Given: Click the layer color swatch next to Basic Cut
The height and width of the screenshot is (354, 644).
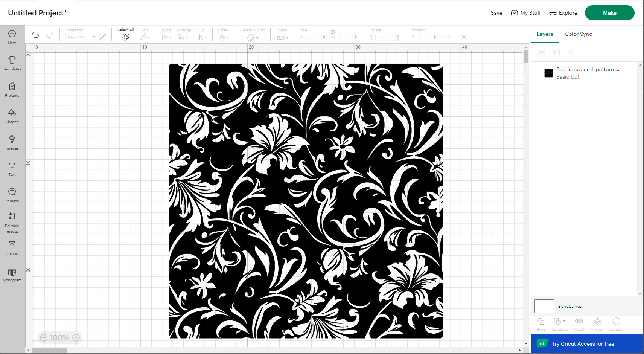Looking at the screenshot, I should (548, 73).
